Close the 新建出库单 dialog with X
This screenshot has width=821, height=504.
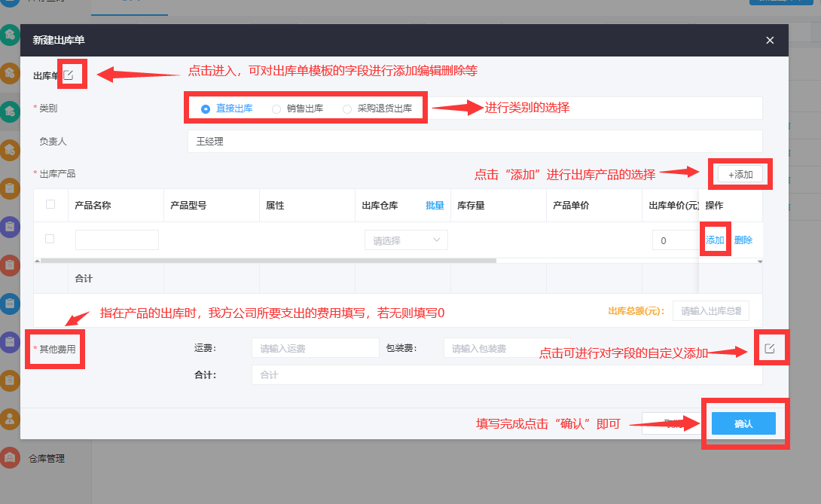(x=770, y=41)
